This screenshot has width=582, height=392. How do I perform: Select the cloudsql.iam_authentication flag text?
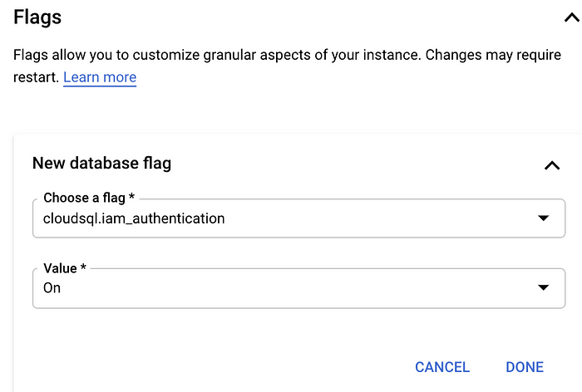133,219
